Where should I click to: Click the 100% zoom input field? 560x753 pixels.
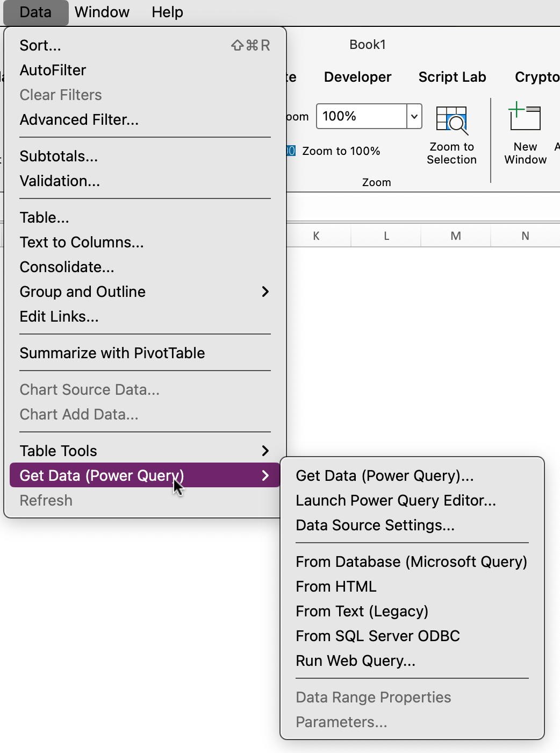[361, 116]
